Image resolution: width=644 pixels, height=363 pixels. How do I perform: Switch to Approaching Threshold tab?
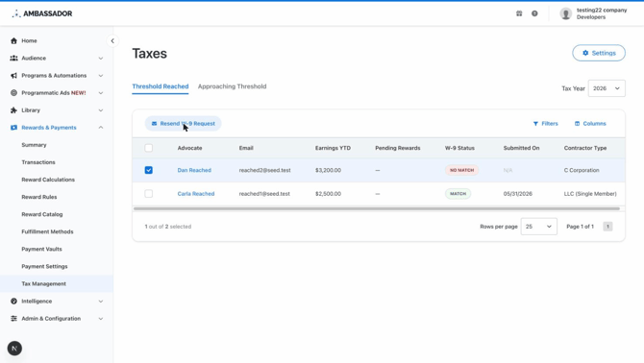pos(232,86)
